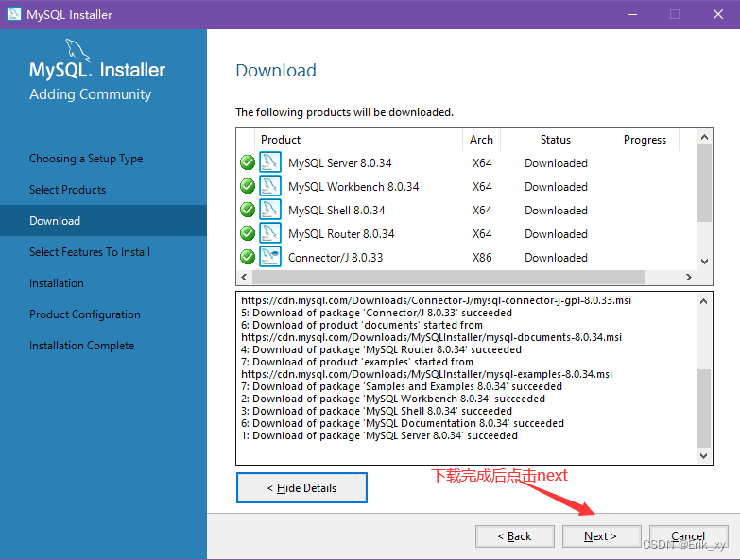Click the MySQL Server 8.0.34 product icon
This screenshot has width=740, height=560.
pos(270,162)
